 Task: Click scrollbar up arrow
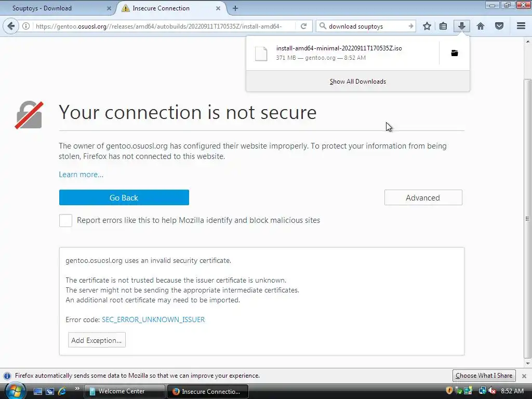click(x=527, y=42)
